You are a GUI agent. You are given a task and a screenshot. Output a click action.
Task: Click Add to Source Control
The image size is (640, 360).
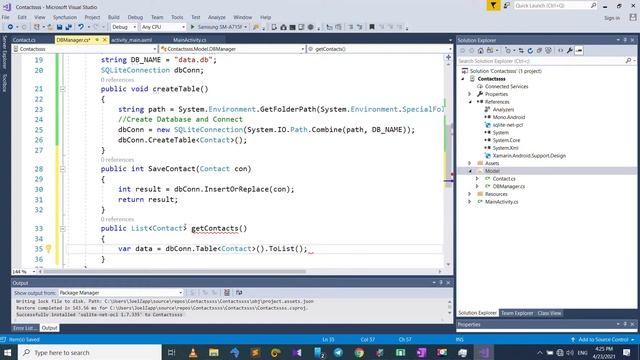pos(603,340)
